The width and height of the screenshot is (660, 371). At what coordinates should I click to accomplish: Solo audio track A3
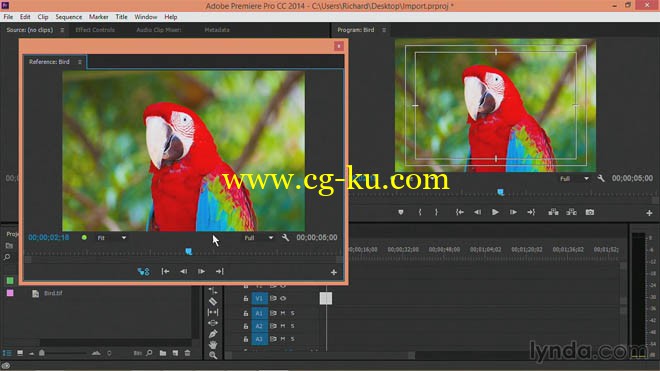(293, 339)
